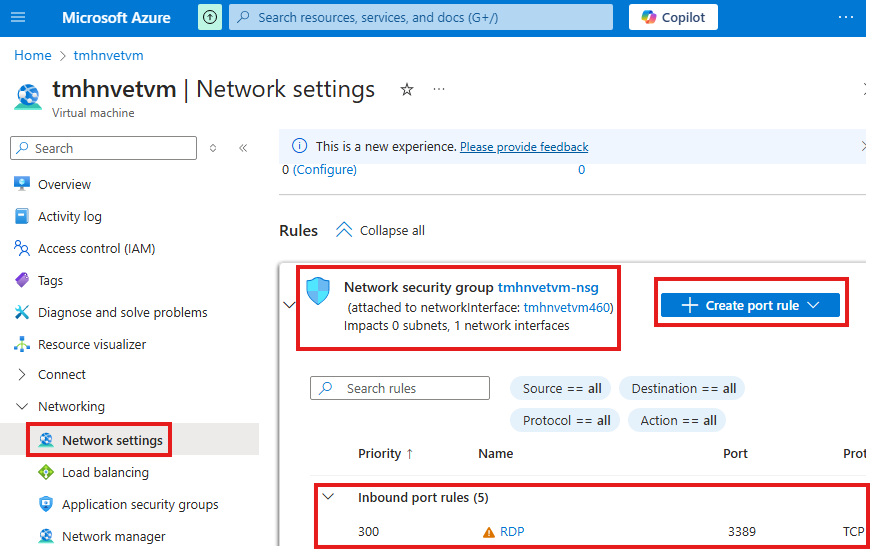871x549 pixels.
Task: Click the Activity log icon
Action: (22, 216)
